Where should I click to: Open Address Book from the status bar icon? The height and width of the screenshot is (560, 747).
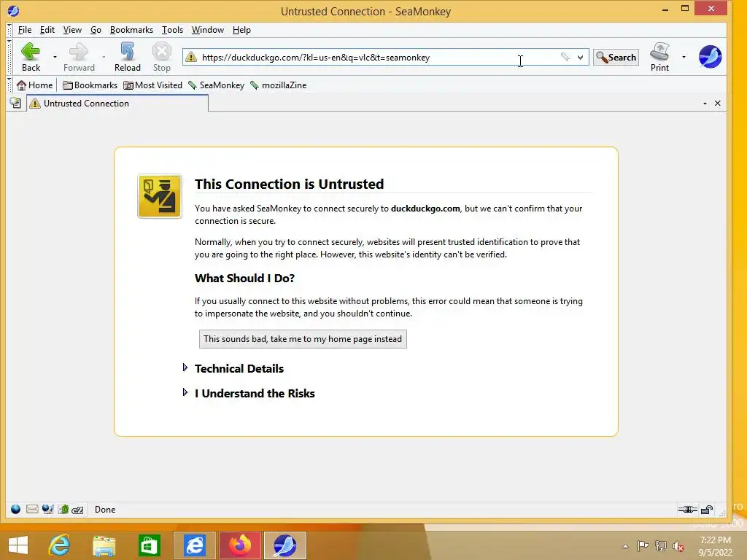click(63, 510)
